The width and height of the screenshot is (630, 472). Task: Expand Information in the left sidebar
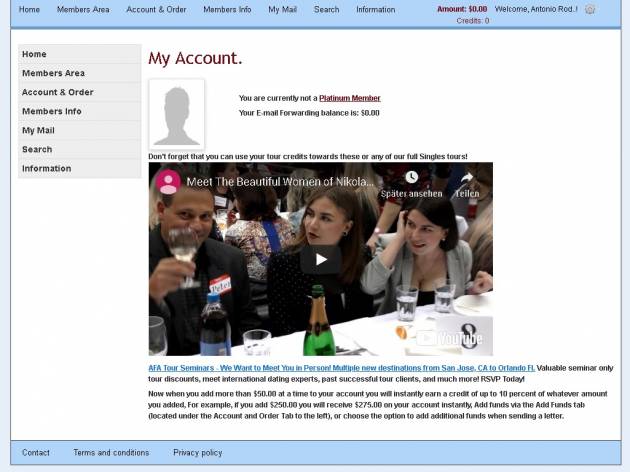[47, 168]
